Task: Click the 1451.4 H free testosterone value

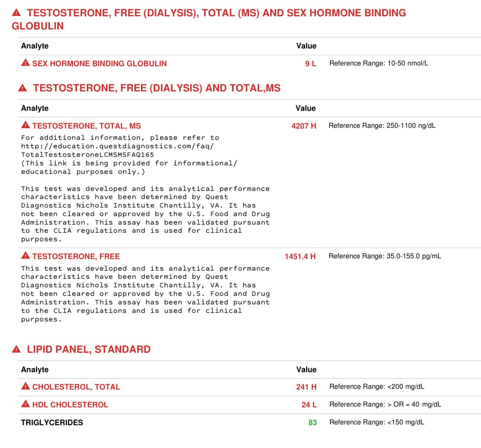Action: pos(300,256)
